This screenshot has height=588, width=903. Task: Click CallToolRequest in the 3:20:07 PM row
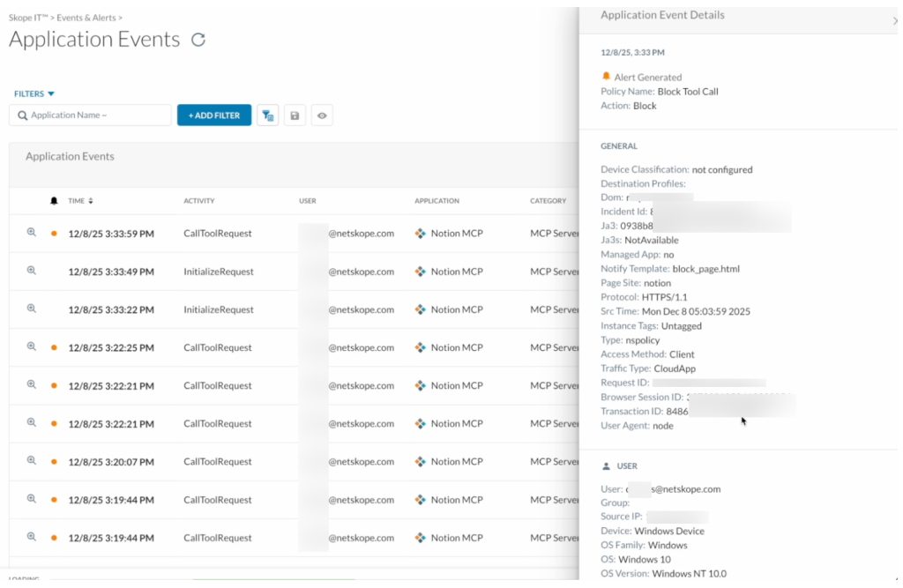coord(218,462)
